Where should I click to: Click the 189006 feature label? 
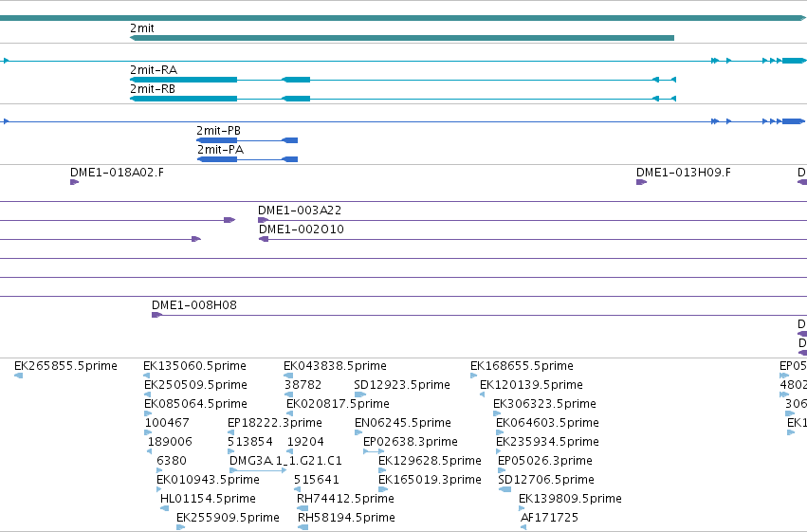[170, 442]
